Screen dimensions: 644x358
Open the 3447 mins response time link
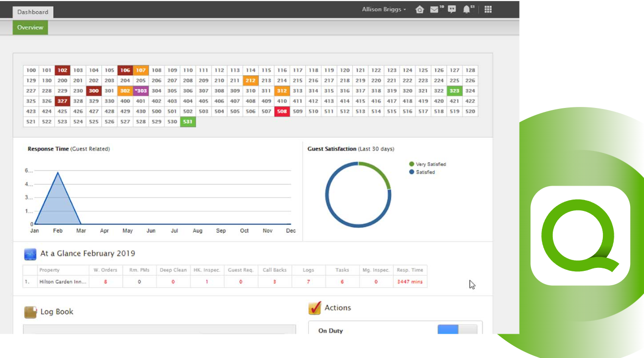(x=410, y=282)
